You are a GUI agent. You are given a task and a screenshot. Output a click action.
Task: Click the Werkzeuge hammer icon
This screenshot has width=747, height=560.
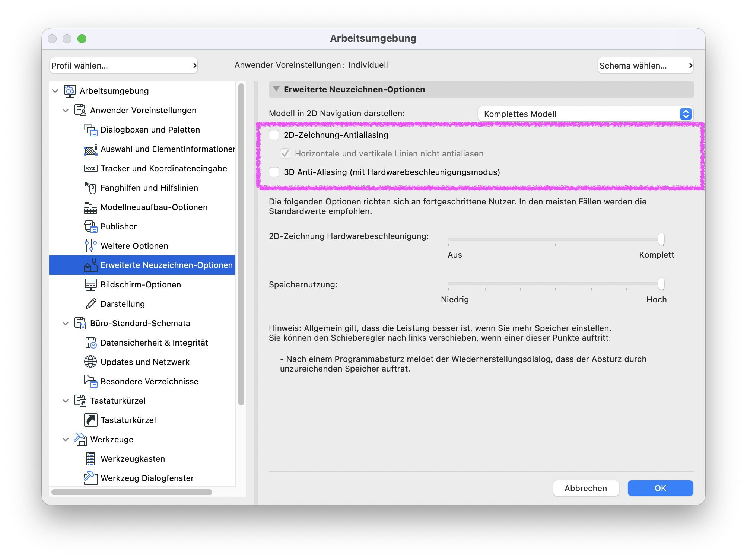(80, 439)
